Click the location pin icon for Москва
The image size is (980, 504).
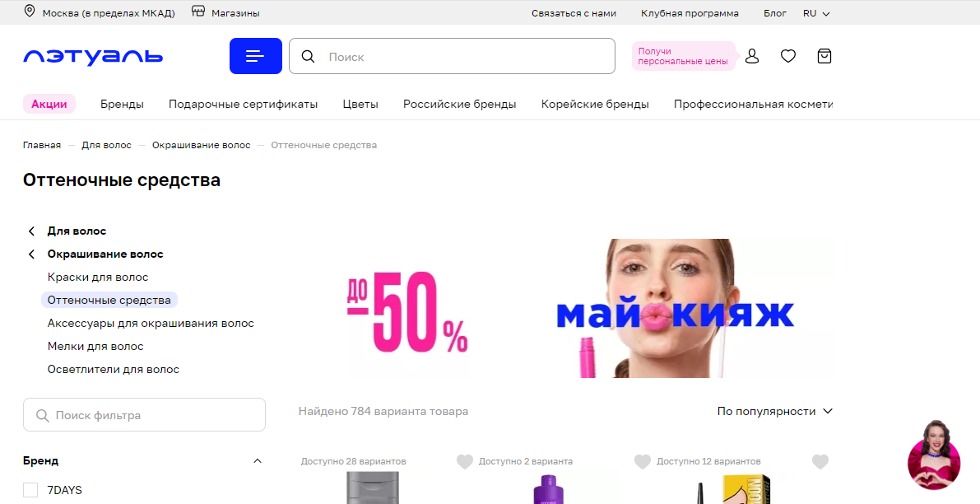coord(30,12)
